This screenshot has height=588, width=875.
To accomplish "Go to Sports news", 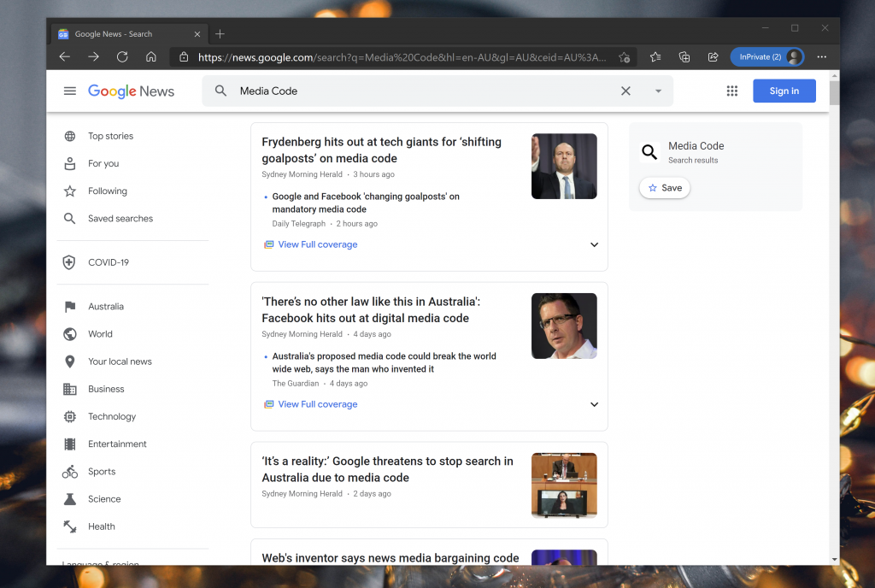I will [x=102, y=472].
